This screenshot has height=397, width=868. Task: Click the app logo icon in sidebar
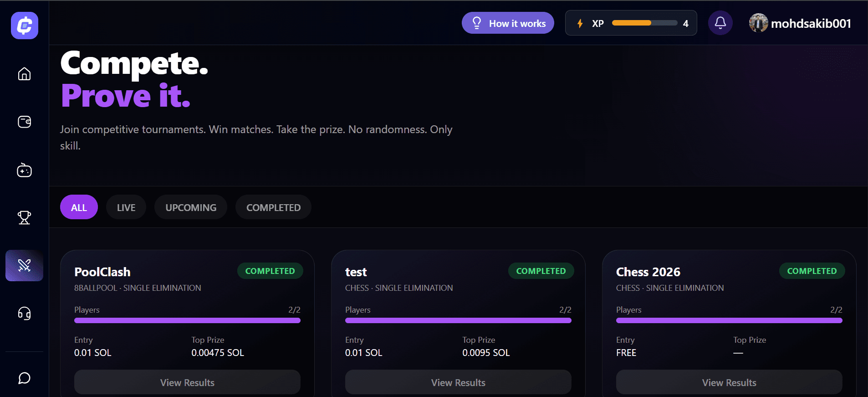tap(25, 26)
